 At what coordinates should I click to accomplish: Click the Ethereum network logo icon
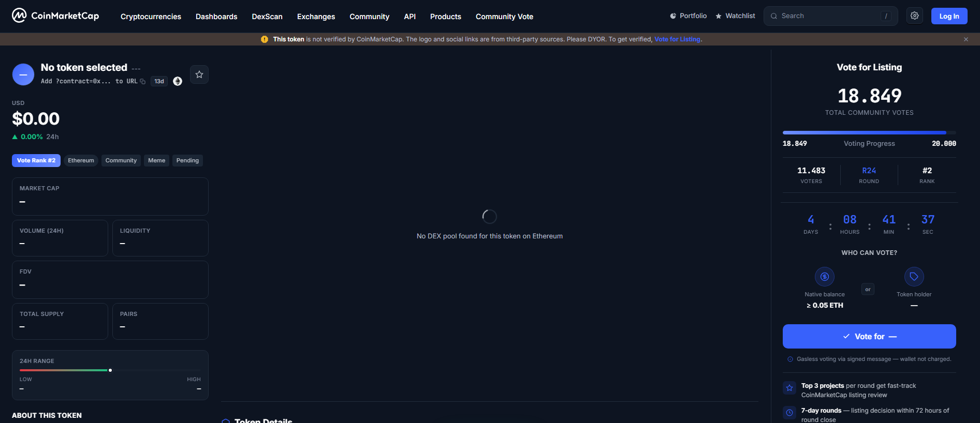point(178,81)
